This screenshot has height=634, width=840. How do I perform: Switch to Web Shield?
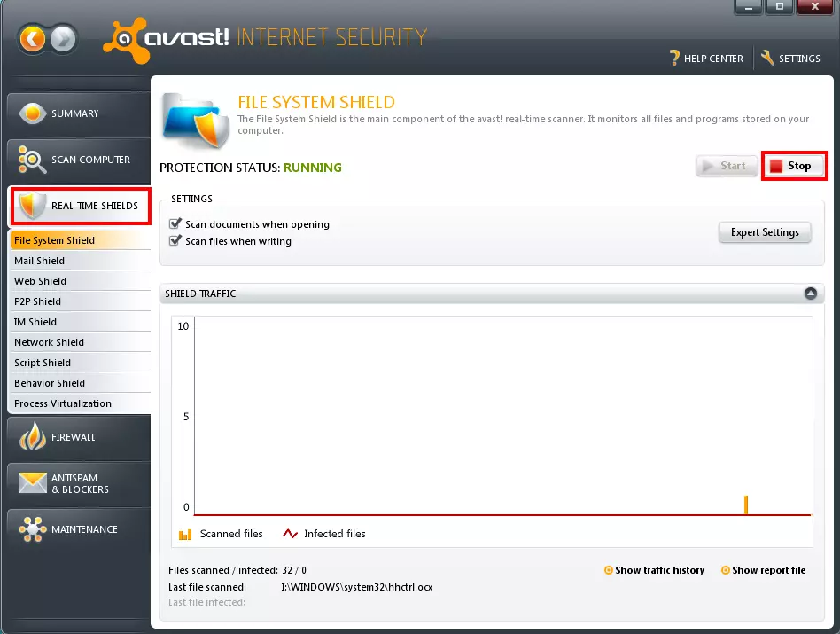[41, 281]
